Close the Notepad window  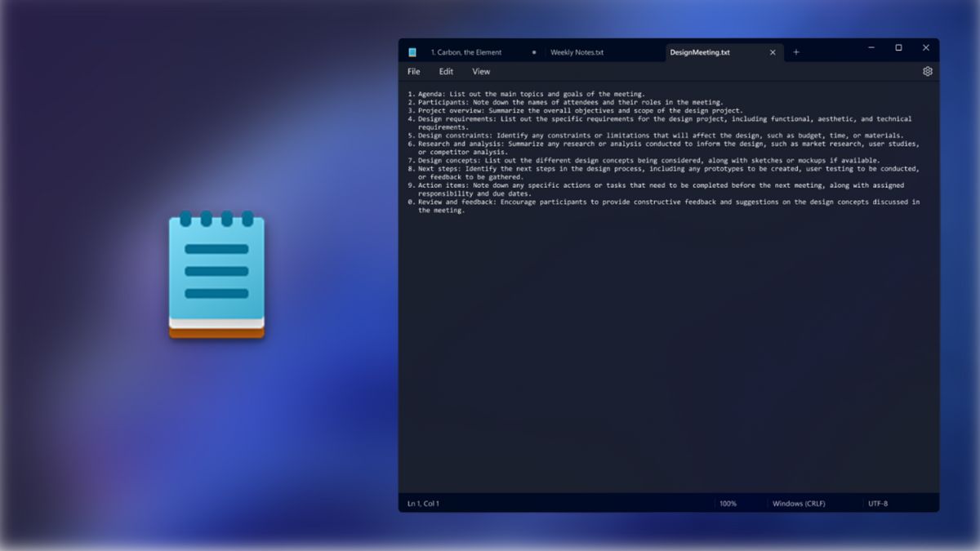[x=926, y=48]
